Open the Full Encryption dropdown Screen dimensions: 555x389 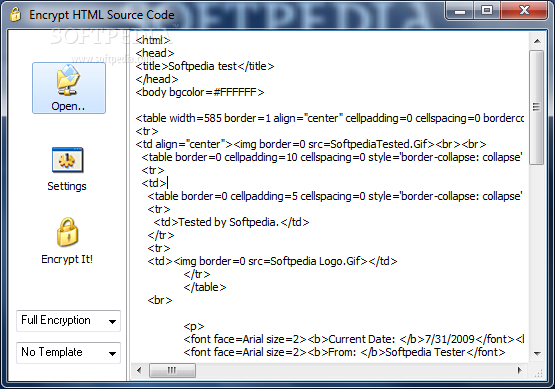pos(68,321)
